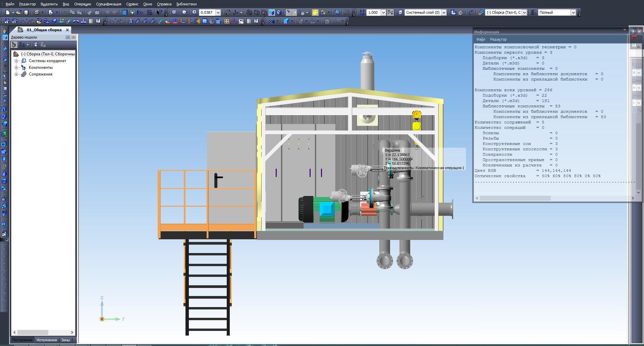Click the Layers manager icon

400,12
